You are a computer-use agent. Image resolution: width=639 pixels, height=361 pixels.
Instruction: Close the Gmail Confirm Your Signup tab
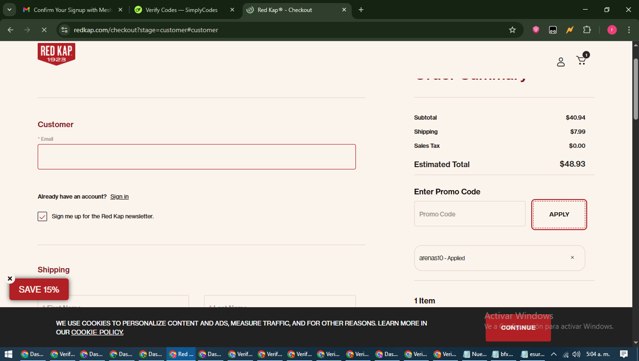(120, 10)
